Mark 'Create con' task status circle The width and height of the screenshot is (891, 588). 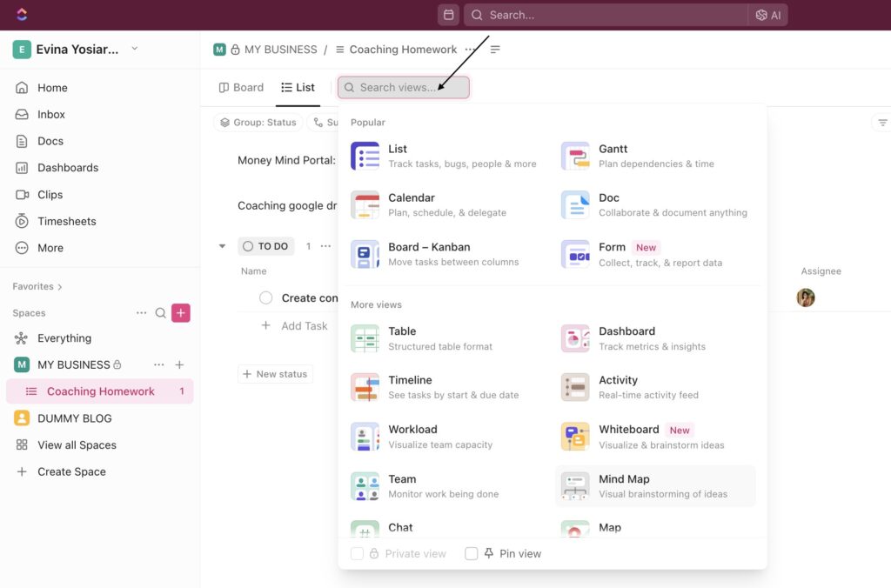[266, 297]
